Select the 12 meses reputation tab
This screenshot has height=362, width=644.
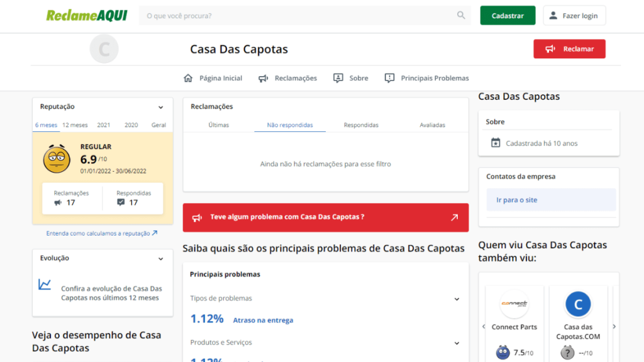74,124
